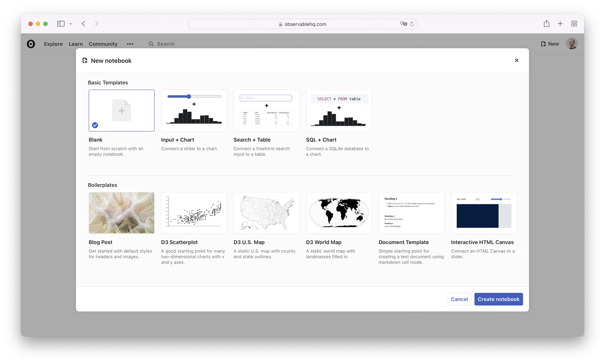This screenshot has width=605, height=364.
Task: Select the Input + Chart template thumbnail
Action: coord(194,110)
